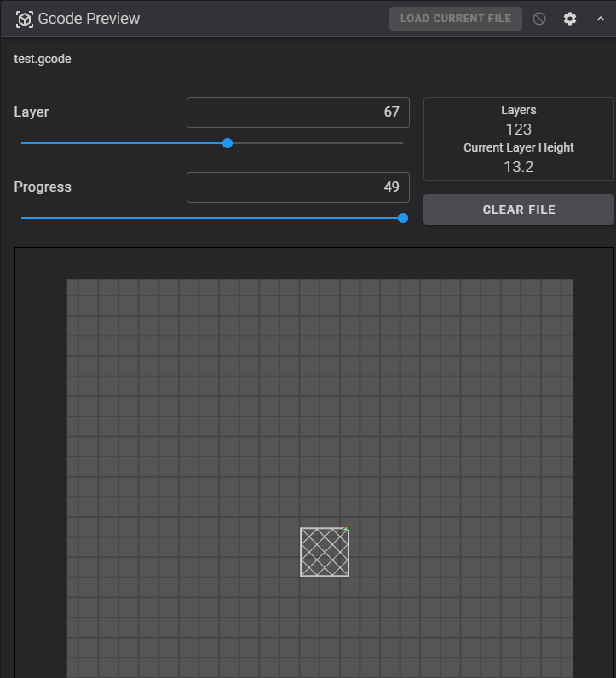Click the Gcode Preview panel title

pos(89,19)
